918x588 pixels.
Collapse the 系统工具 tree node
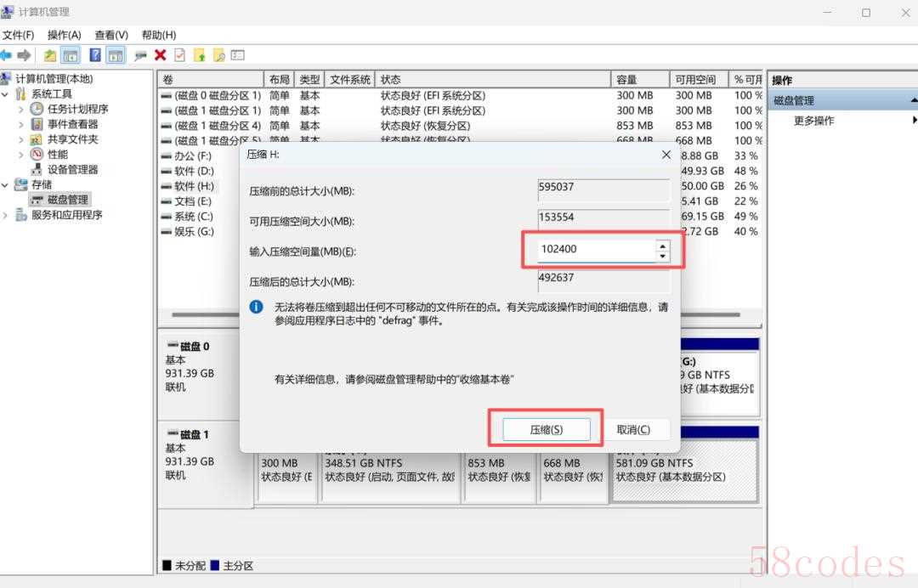(6, 93)
